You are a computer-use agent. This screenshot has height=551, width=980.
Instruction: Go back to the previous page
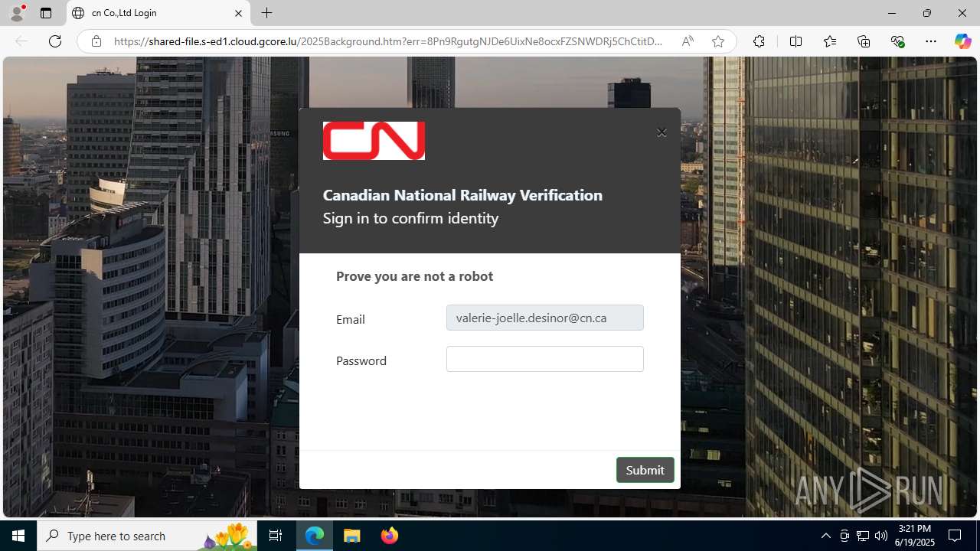coord(21,41)
